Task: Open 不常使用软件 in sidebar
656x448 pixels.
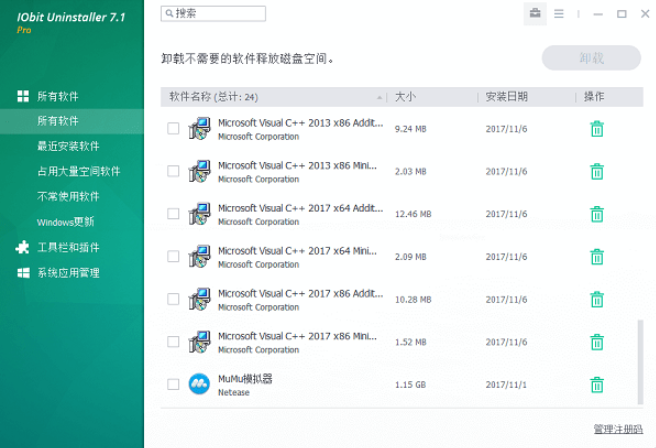Action: click(x=68, y=197)
